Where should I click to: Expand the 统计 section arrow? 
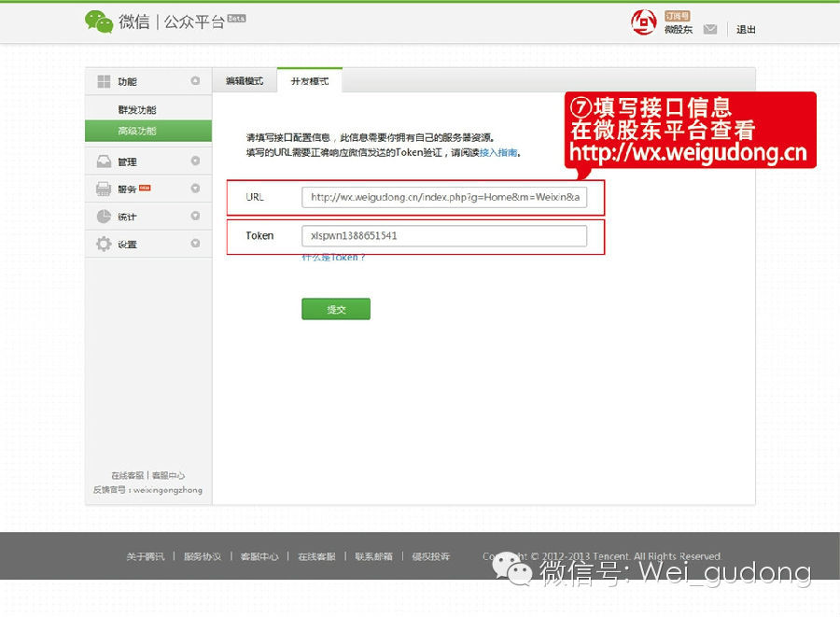coord(195,216)
